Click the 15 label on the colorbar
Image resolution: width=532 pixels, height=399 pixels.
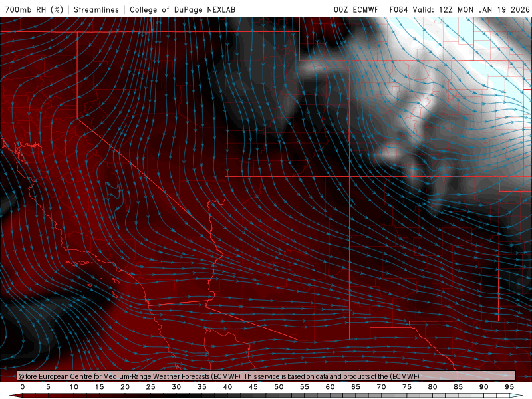click(99, 387)
